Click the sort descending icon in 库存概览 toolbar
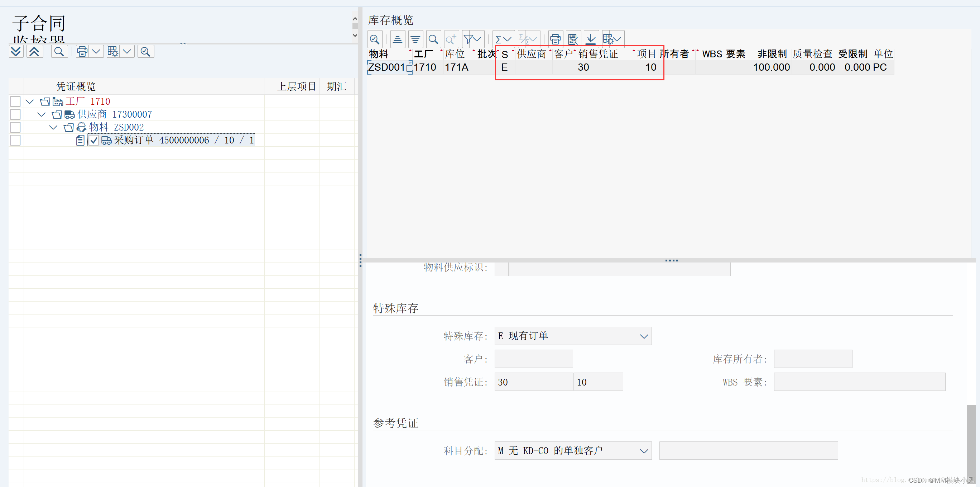 tap(415, 39)
